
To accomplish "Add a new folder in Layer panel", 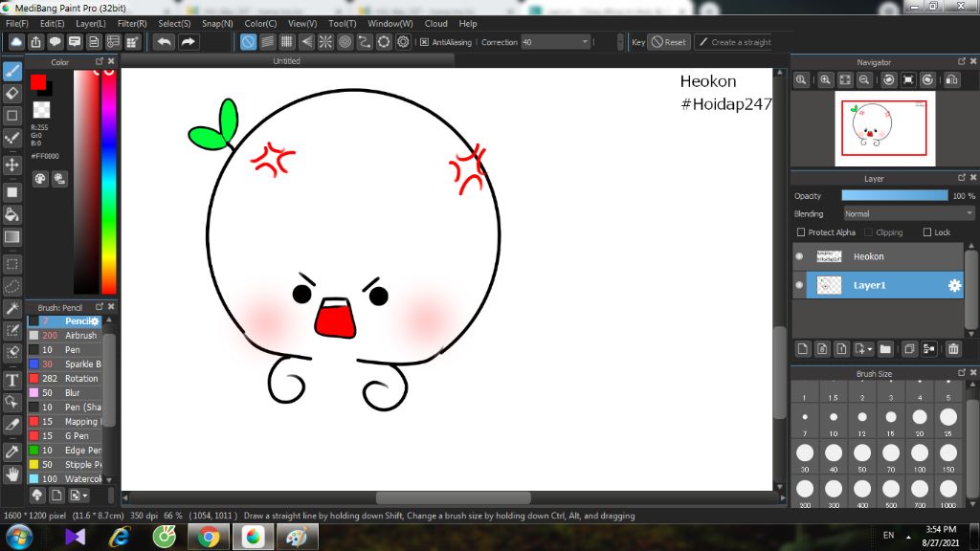I will click(885, 349).
